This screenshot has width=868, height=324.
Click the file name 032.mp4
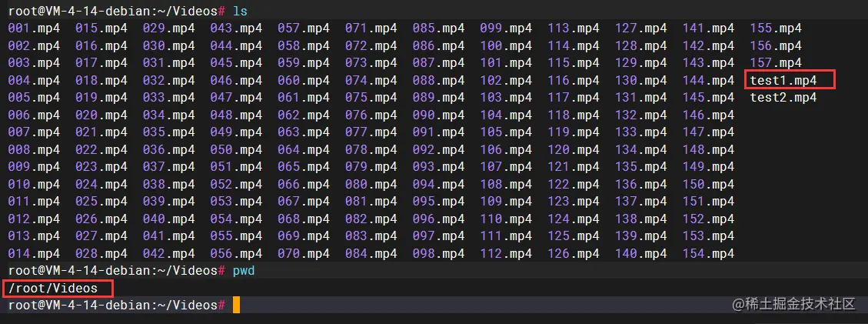169,81
